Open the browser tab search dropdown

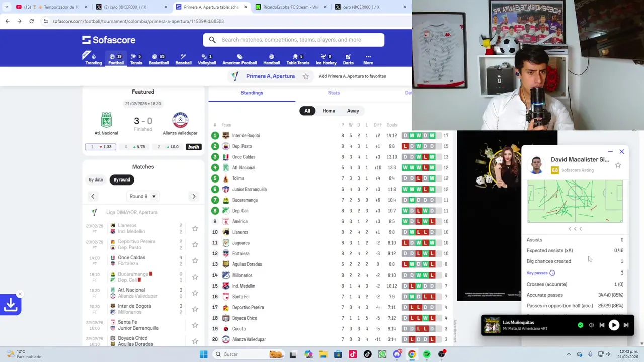(x=7, y=7)
